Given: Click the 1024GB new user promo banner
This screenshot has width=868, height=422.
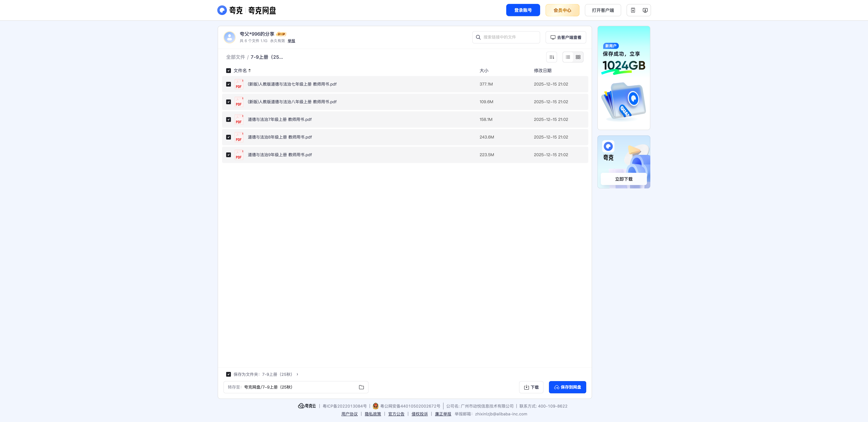Looking at the screenshot, I should pyautogui.click(x=624, y=78).
